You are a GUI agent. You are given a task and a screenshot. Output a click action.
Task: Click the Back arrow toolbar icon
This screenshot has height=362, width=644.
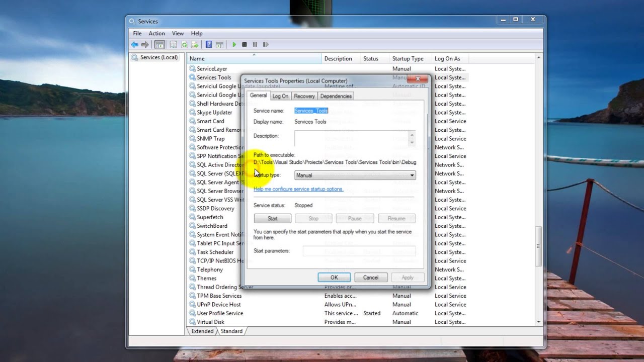(134, 45)
